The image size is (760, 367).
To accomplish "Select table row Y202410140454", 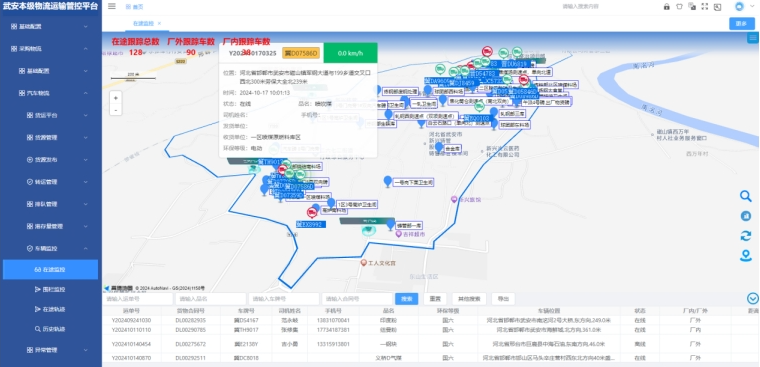I will coord(431,344).
